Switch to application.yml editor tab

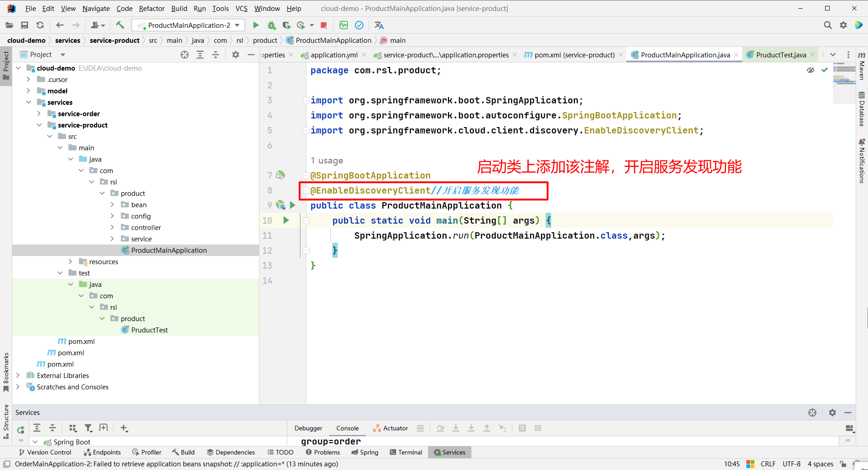coord(334,55)
